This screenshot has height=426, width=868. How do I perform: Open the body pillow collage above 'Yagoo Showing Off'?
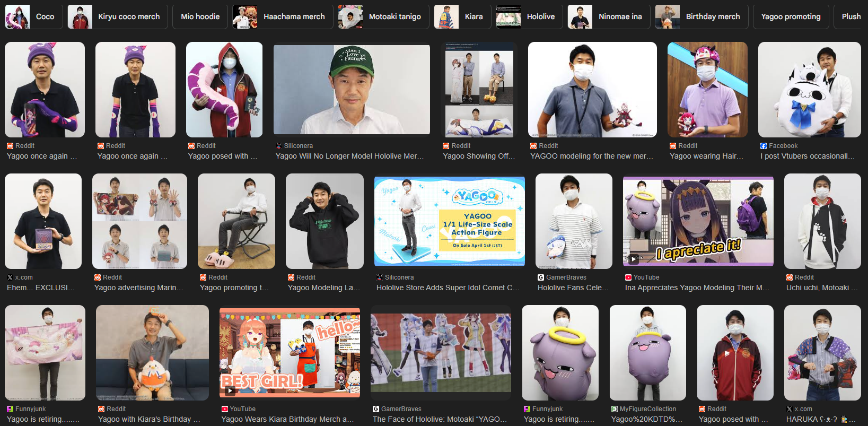(479, 90)
